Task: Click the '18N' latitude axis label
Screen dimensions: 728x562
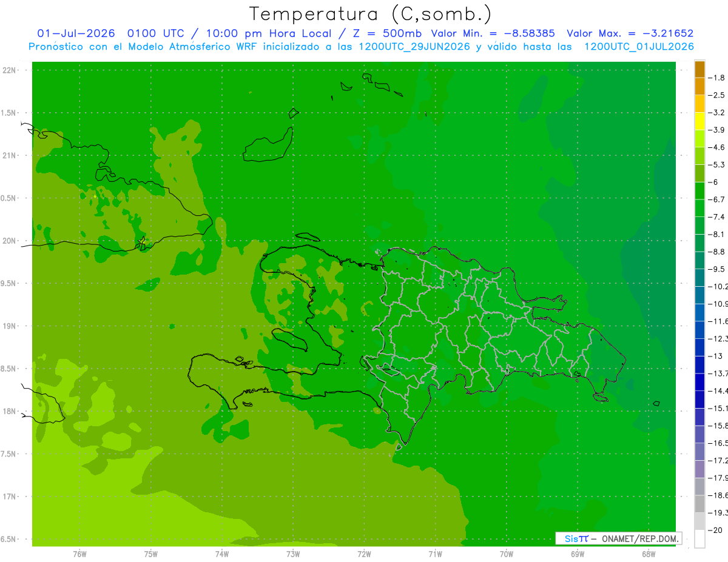Action: (x=10, y=412)
